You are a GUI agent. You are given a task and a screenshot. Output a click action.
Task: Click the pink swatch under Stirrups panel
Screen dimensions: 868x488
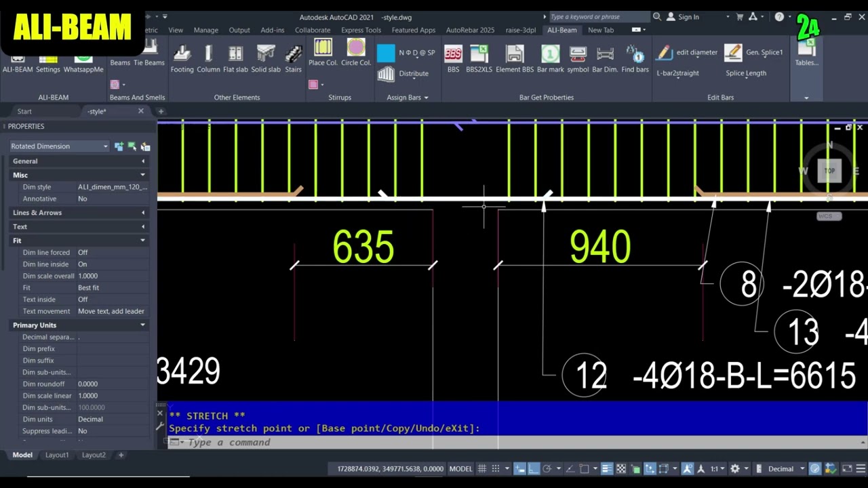(313, 84)
